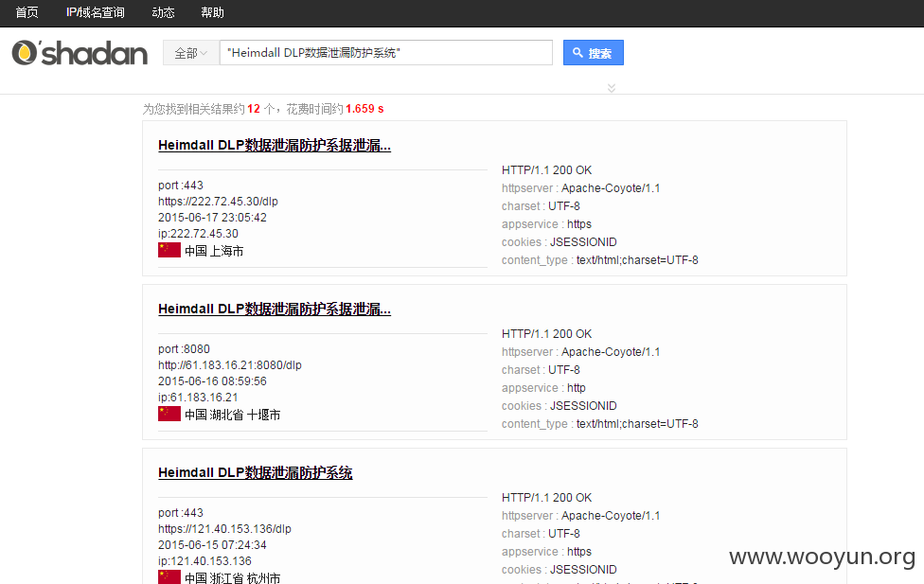Click the China flag beside 中国 浙江省 杭州市
The height and width of the screenshot is (584, 924).
point(169,577)
